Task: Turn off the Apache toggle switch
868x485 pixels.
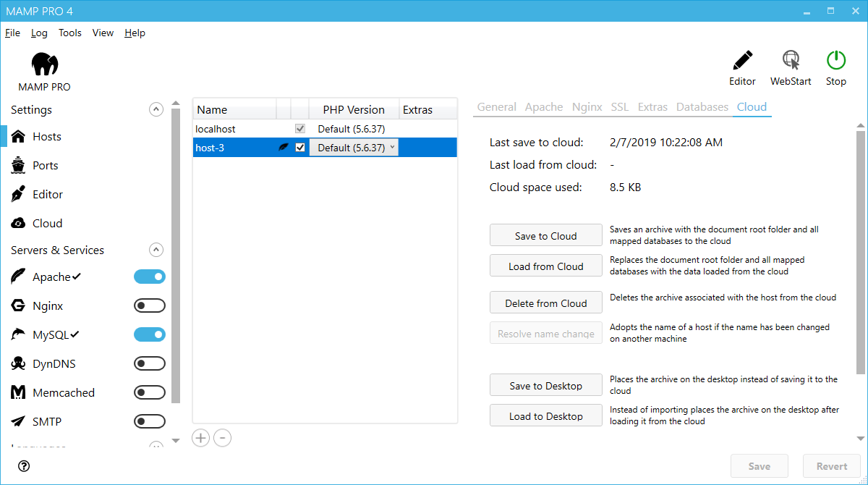Action: [150, 277]
